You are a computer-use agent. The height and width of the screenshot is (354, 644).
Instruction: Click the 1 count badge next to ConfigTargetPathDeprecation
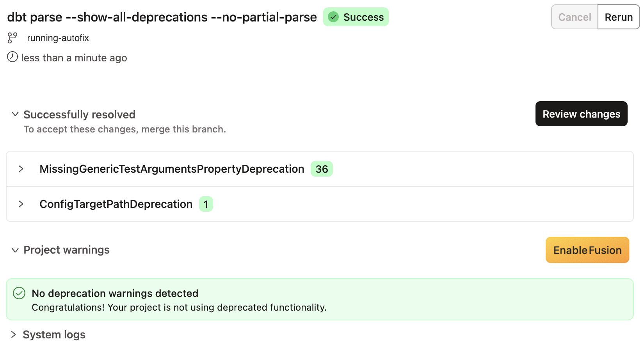(x=206, y=204)
